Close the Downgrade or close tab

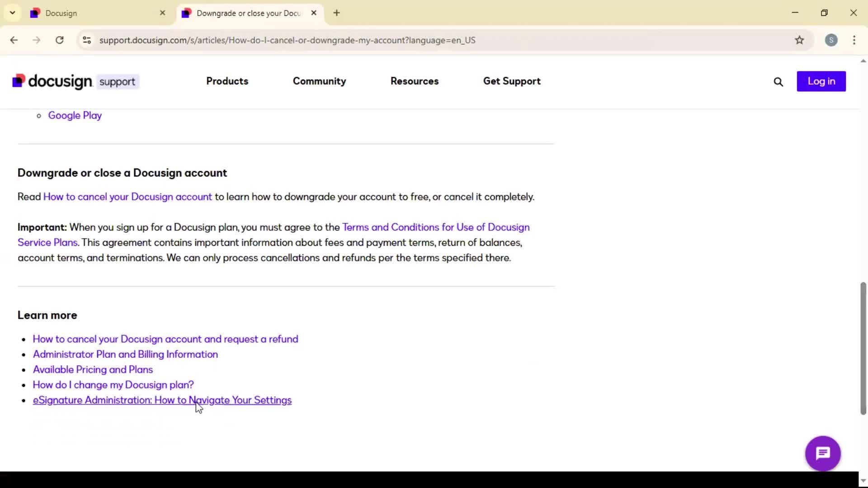314,13
